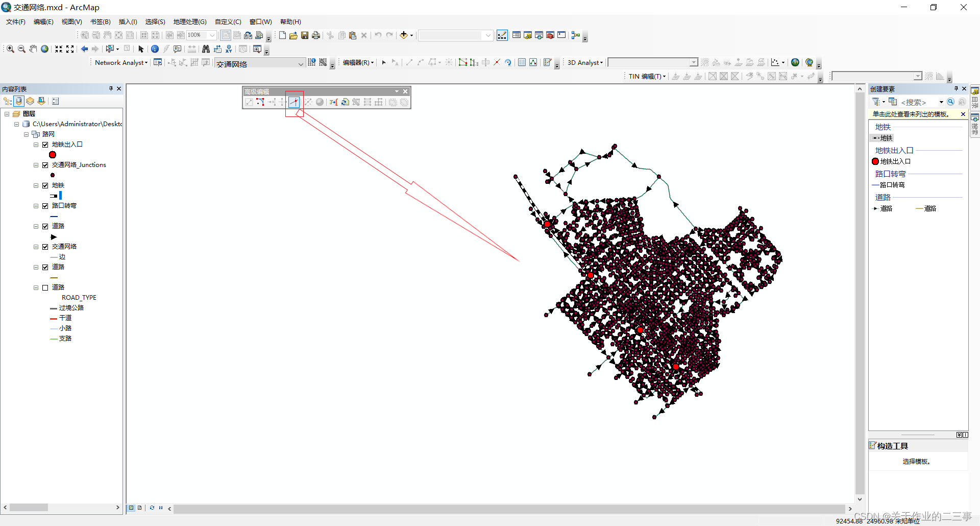Click the Full Extent globe icon
The image size is (980, 526).
(45, 49)
